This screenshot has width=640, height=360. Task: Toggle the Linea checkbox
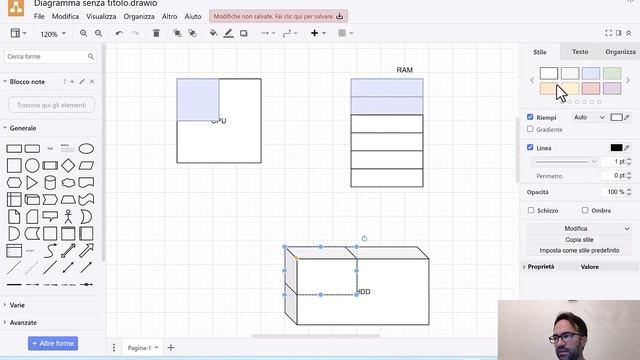coord(530,147)
